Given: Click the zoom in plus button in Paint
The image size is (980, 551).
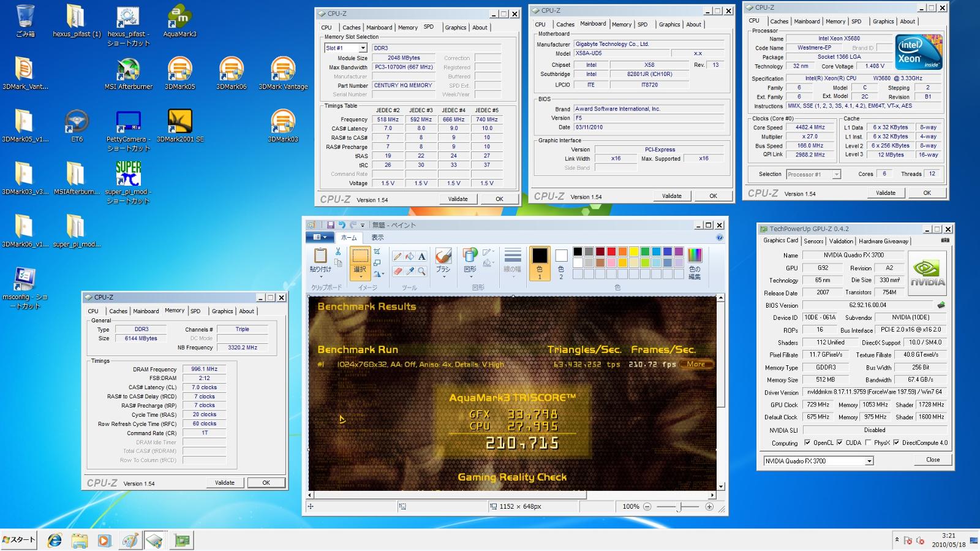Looking at the screenshot, I should [x=709, y=507].
